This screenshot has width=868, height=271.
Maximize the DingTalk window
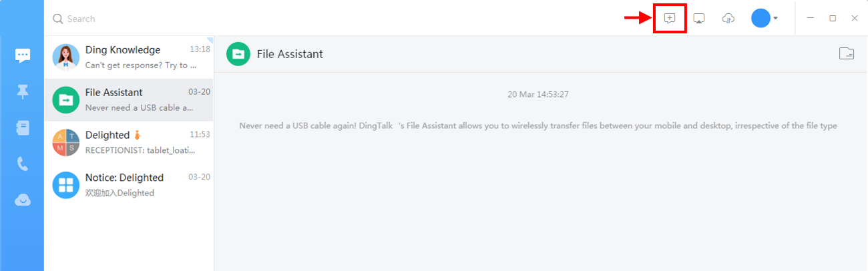tap(833, 19)
